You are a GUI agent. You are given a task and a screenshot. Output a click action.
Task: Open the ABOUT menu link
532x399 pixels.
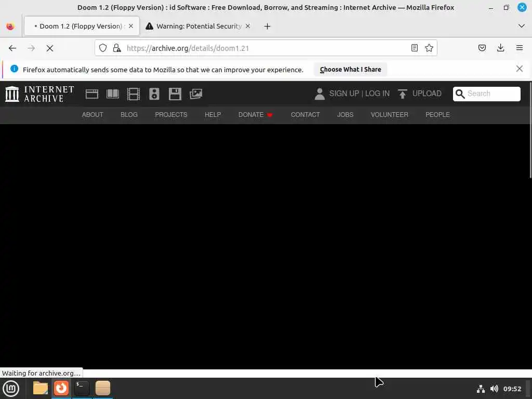point(92,115)
